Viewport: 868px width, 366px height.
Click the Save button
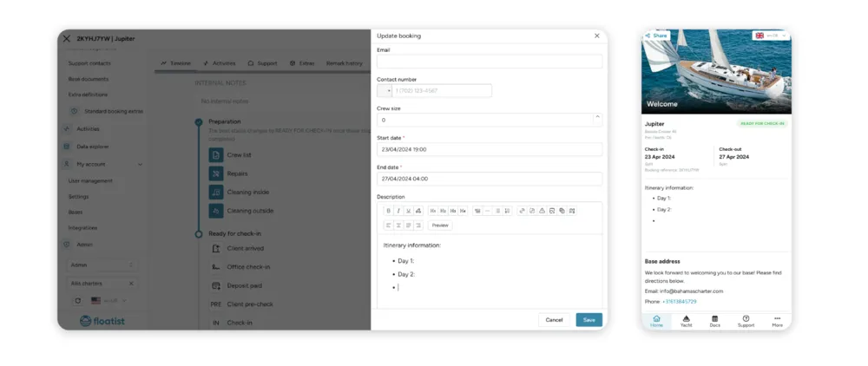(x=589, y=320)
